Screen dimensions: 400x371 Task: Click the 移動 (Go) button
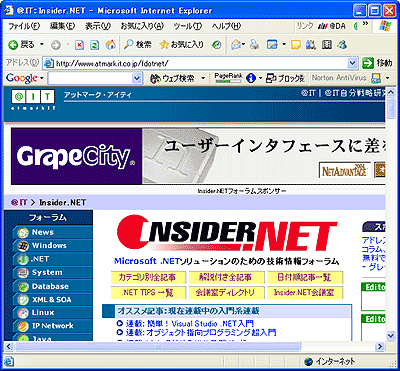[377, 63]
